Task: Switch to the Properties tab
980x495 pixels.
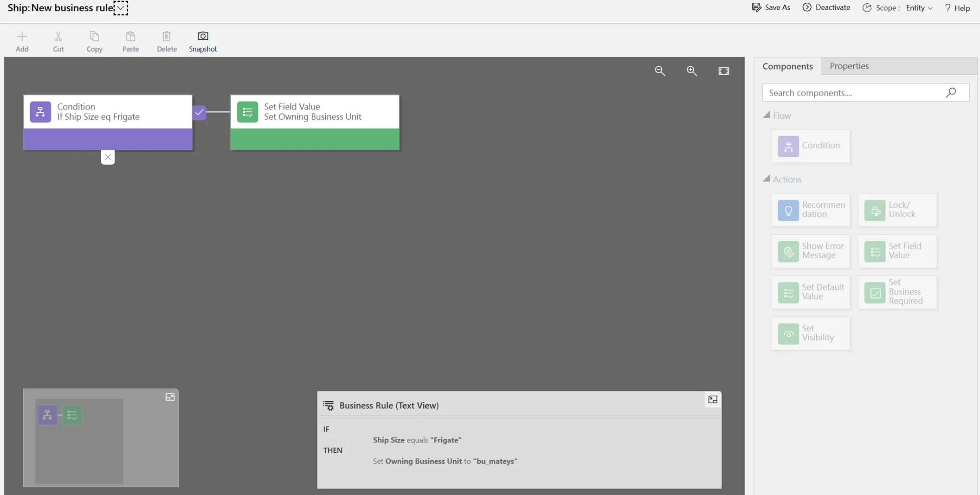Action: [849, 66]
